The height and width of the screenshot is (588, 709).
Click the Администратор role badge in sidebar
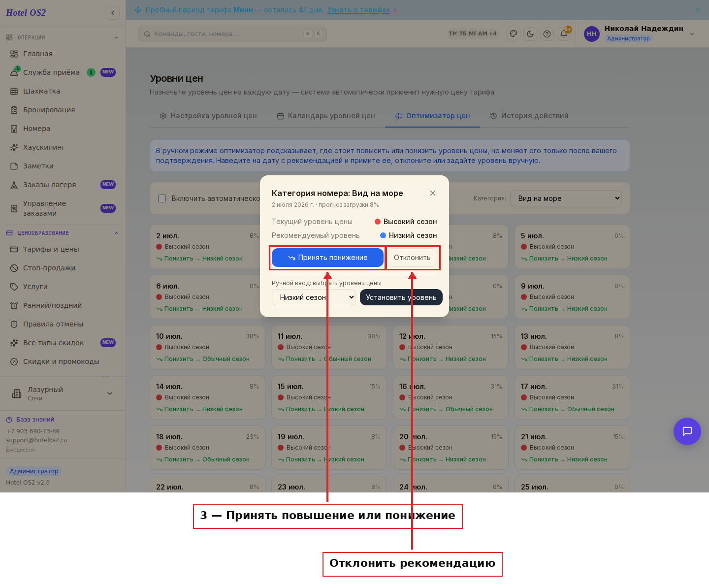coord(34,471)
